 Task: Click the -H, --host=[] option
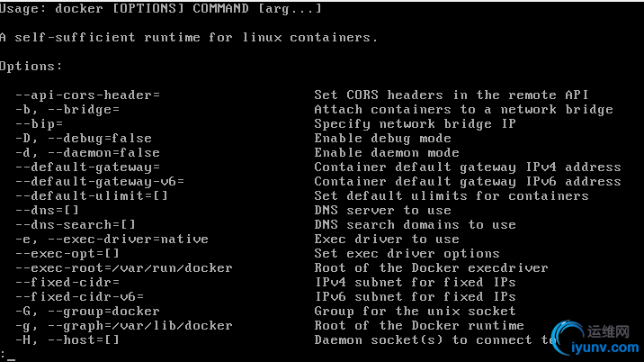pyautogui.click(x=67, y=339)
